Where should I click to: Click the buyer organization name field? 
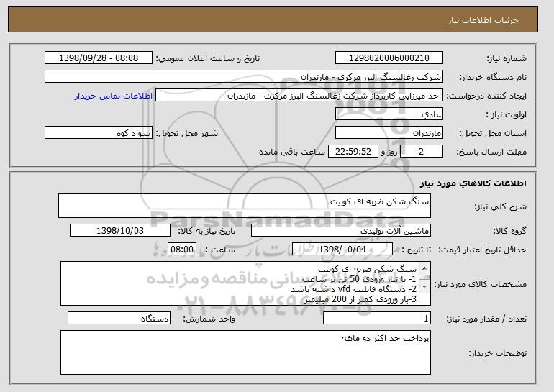[244, 77]
